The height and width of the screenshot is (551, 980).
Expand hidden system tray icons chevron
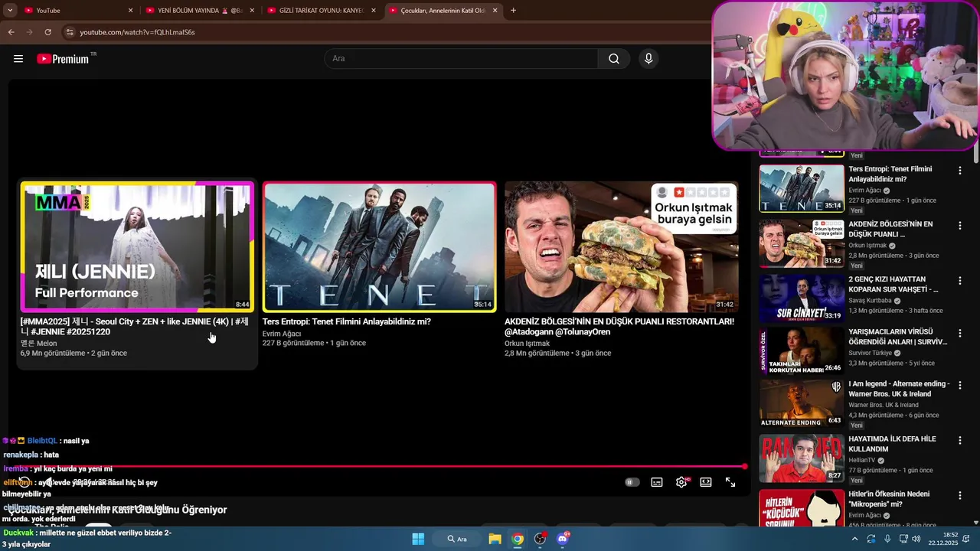click(x=854, y=539)
